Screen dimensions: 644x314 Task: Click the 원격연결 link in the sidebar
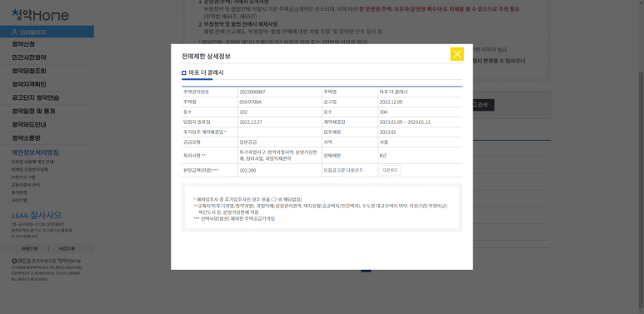click(x=19, y=192)
